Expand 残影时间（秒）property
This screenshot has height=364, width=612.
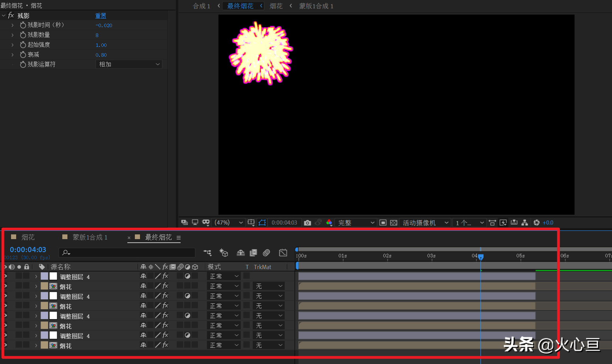coord(13,25)
